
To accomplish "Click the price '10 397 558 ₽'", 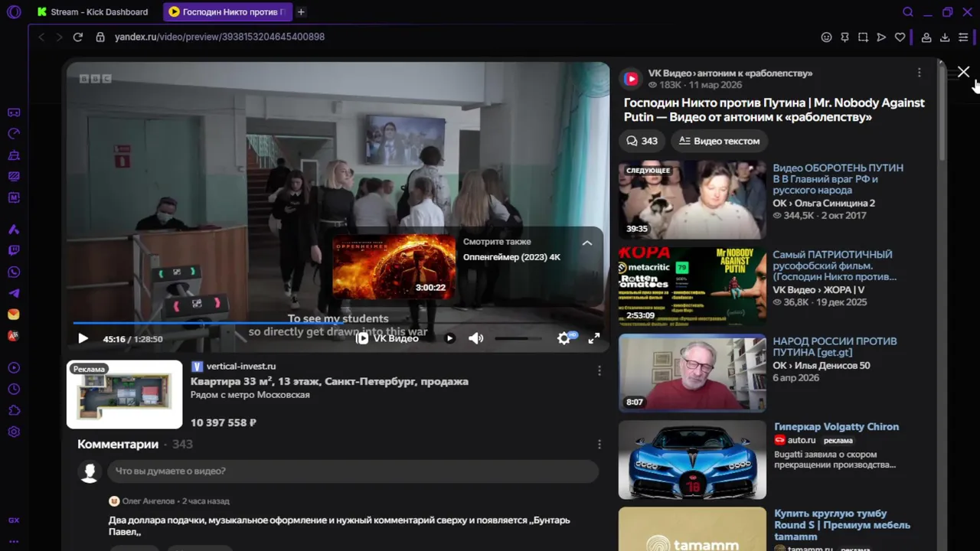I will 224,422.
